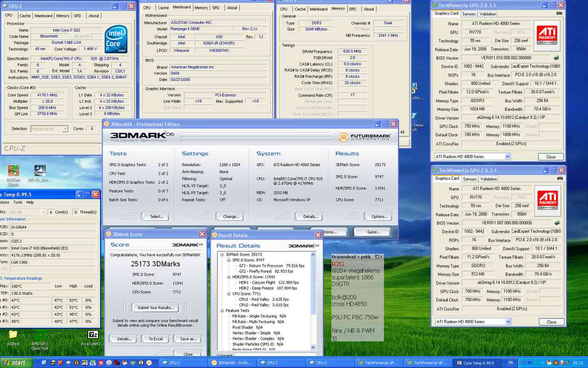Image resolution: width=588 pixels, height=368 pixels.
Task: Click the BIOS chip icon in upper GPU-Z
Action: (x=556, y=58)
